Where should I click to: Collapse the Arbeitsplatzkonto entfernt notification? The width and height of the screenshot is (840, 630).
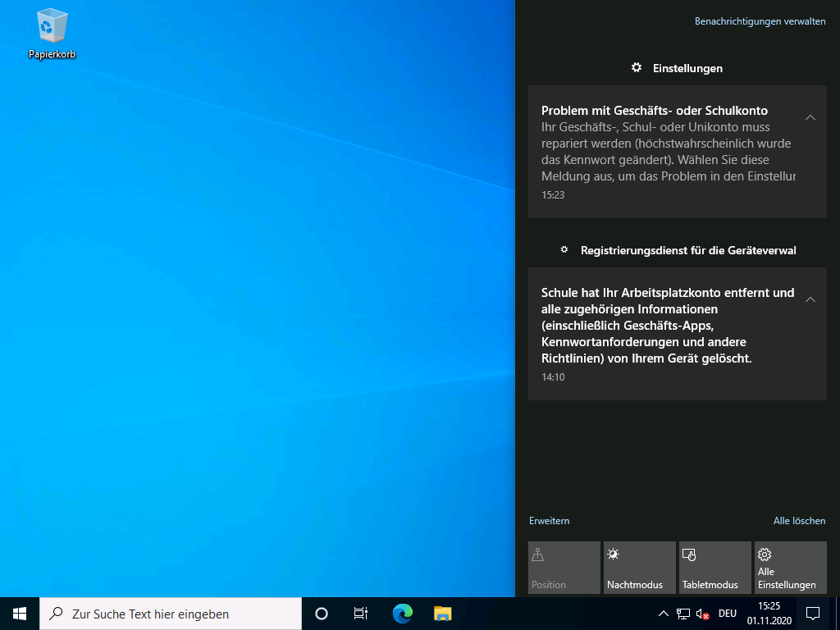pyautogui.click(x=810, y=300)
